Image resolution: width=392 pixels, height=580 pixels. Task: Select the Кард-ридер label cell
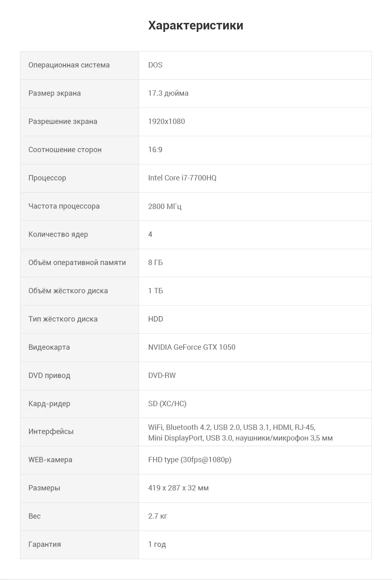[79, 404]
